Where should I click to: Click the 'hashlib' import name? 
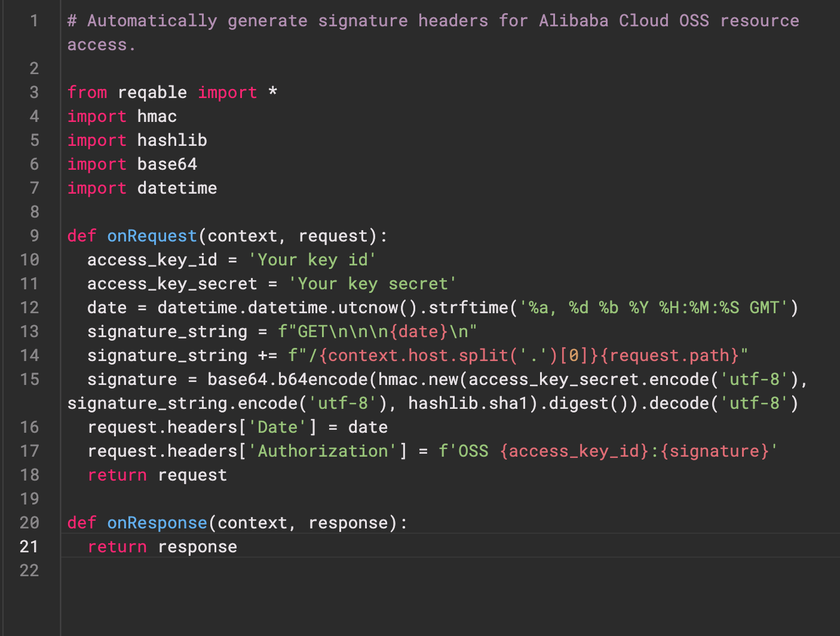coord(172,140)
